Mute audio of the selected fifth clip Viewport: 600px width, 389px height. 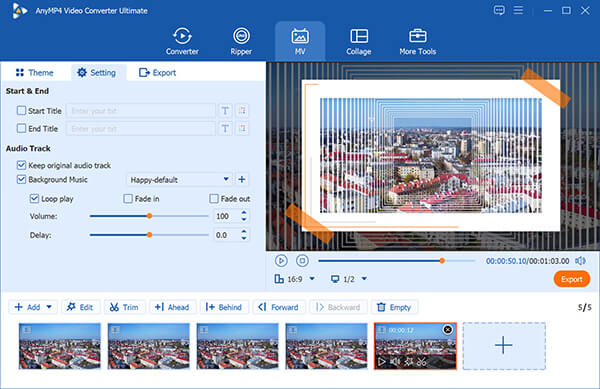[395, 361]
